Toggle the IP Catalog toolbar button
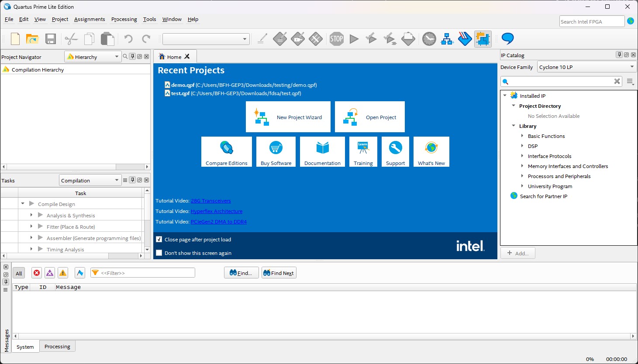 483,39
